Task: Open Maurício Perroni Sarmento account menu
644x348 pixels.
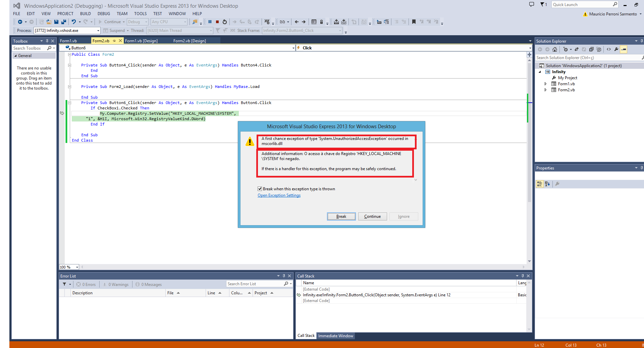Action: point(613,14)
